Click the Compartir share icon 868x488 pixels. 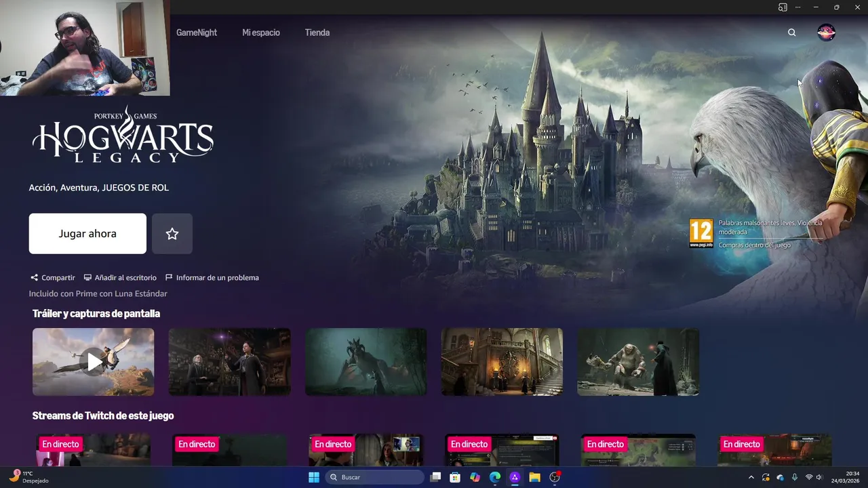click(34, 278)
